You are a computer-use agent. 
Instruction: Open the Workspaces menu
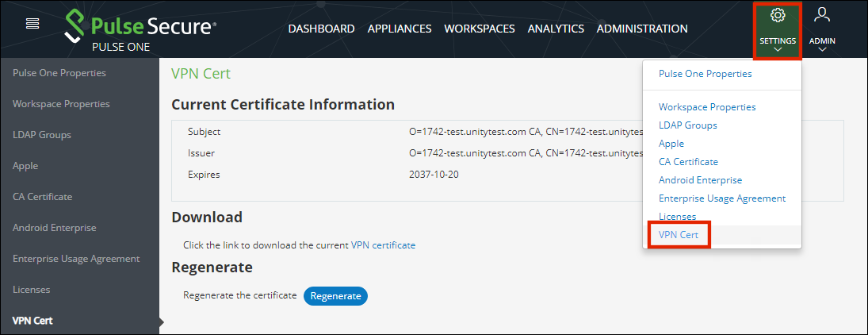(480, 29)
